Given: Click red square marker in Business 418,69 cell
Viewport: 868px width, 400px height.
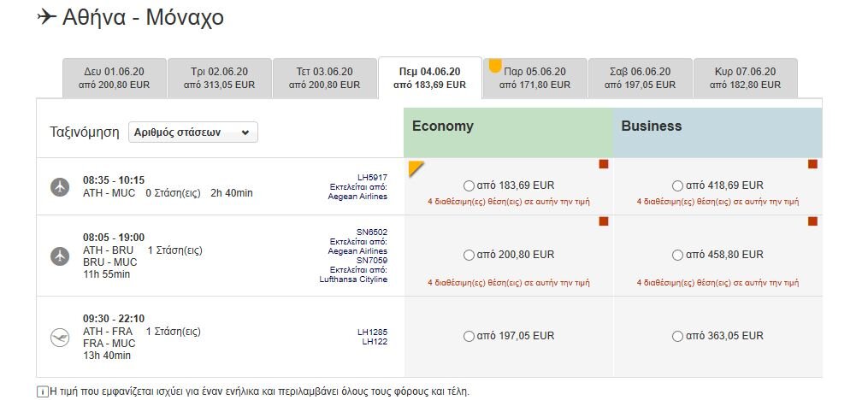Looking at the screenshot, I should [812, 164].
